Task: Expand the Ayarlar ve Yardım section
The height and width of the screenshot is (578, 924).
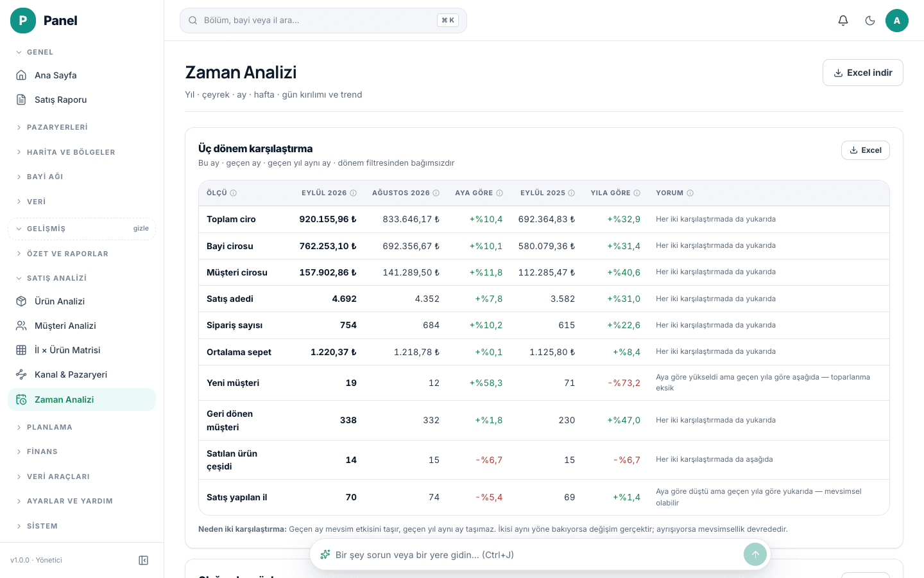Action: [81, 501]
